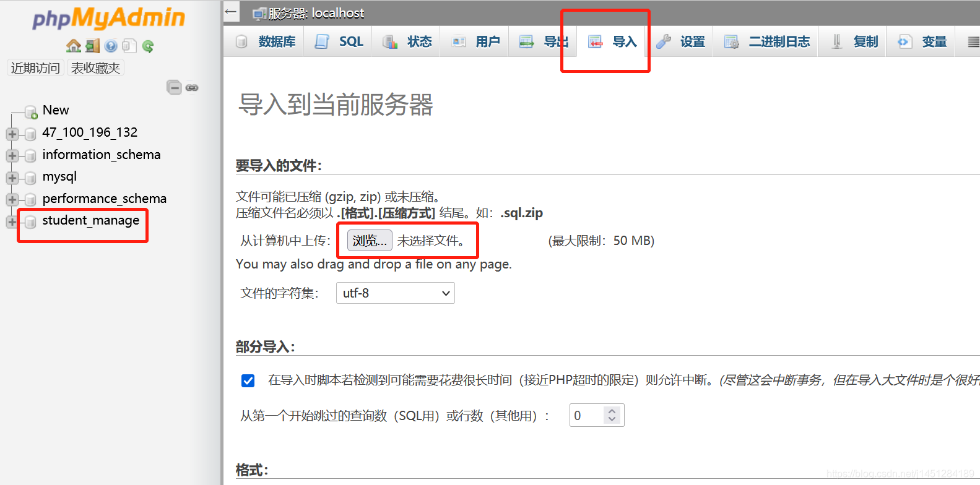Open the 用户 users tab
This screenshot has width=980, height=485.
(475, 41)
